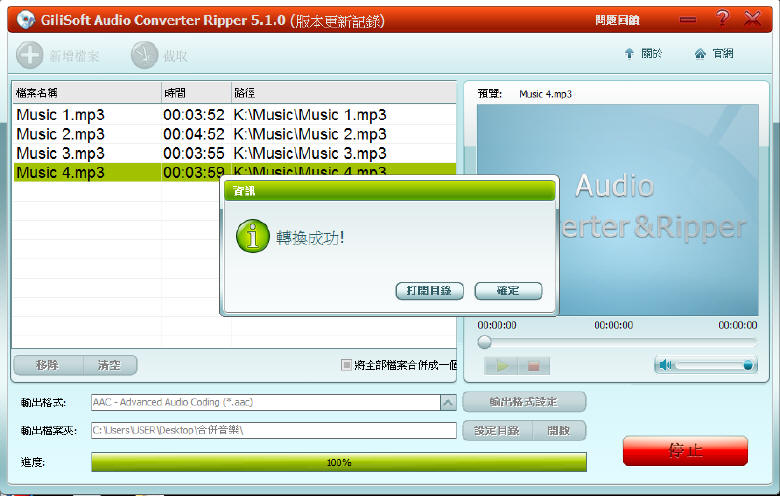Screen dimensions: 780x496
Task: Expand the output format dropdown arrow
Action: pos(448,402)
